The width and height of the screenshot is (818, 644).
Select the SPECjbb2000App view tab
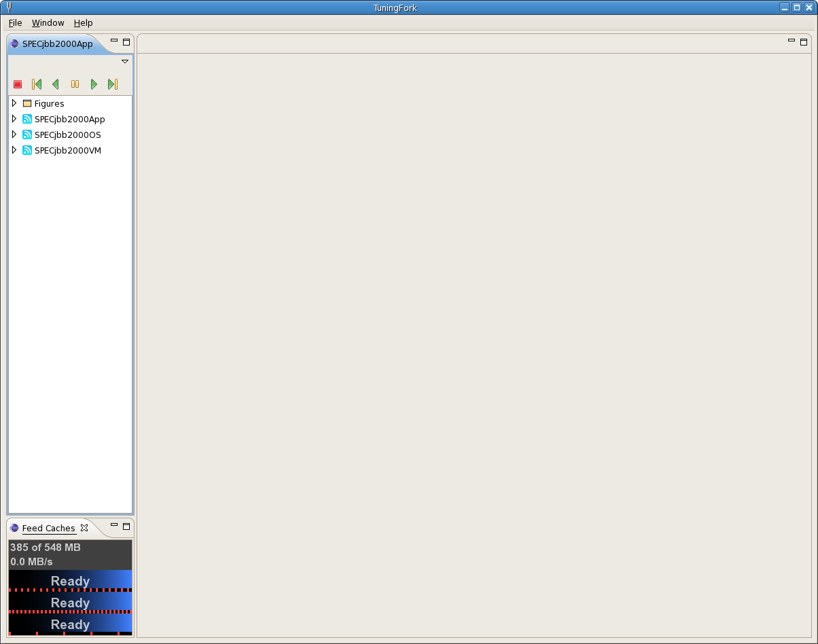coord(57,44)
